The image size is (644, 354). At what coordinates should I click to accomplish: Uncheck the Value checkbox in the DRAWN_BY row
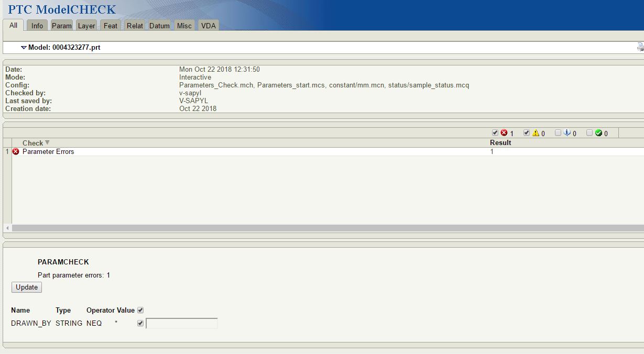pyautogui.click(x=140, y=323)
